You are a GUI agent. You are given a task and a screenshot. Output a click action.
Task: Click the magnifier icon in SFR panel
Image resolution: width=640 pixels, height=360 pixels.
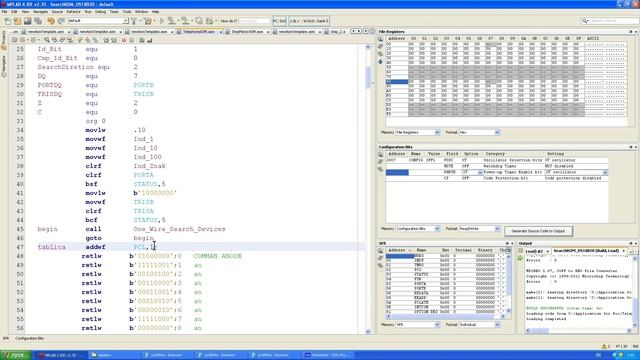[380, 251]
